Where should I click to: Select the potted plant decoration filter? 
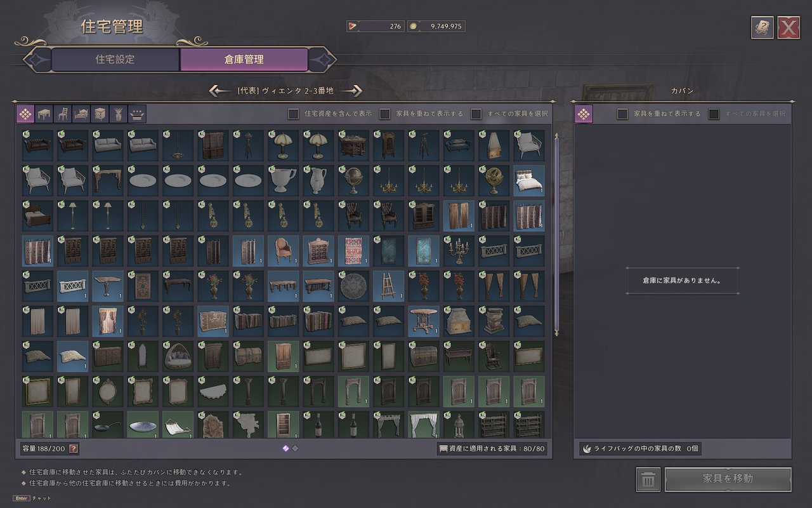click(x=119, y=114)
